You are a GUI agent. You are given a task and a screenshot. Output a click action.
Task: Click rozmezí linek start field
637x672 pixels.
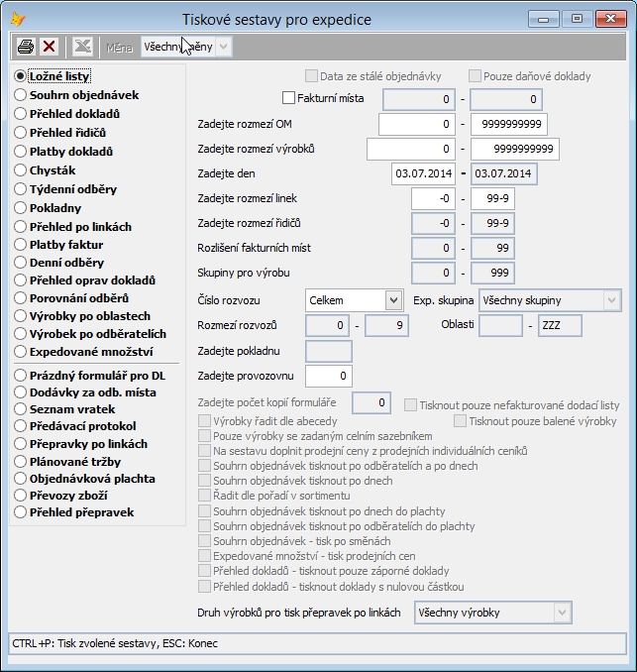pos(433,198)
